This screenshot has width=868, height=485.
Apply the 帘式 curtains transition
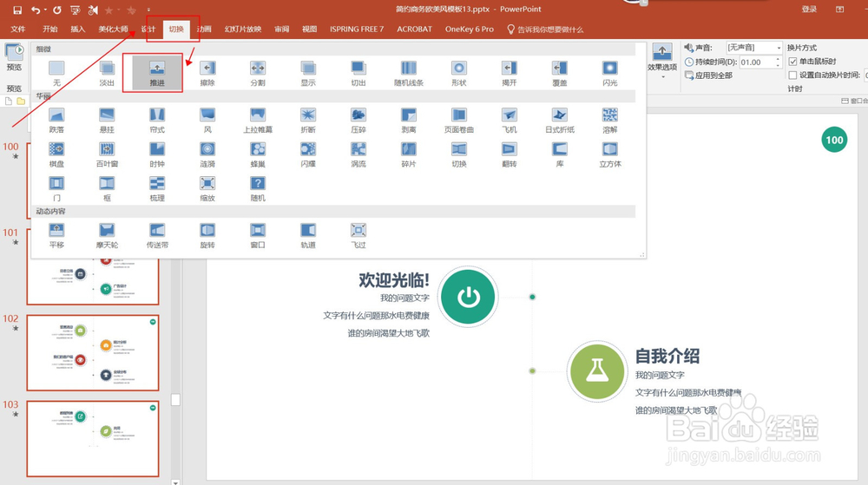pyautogui.click(x=157, y=120)
